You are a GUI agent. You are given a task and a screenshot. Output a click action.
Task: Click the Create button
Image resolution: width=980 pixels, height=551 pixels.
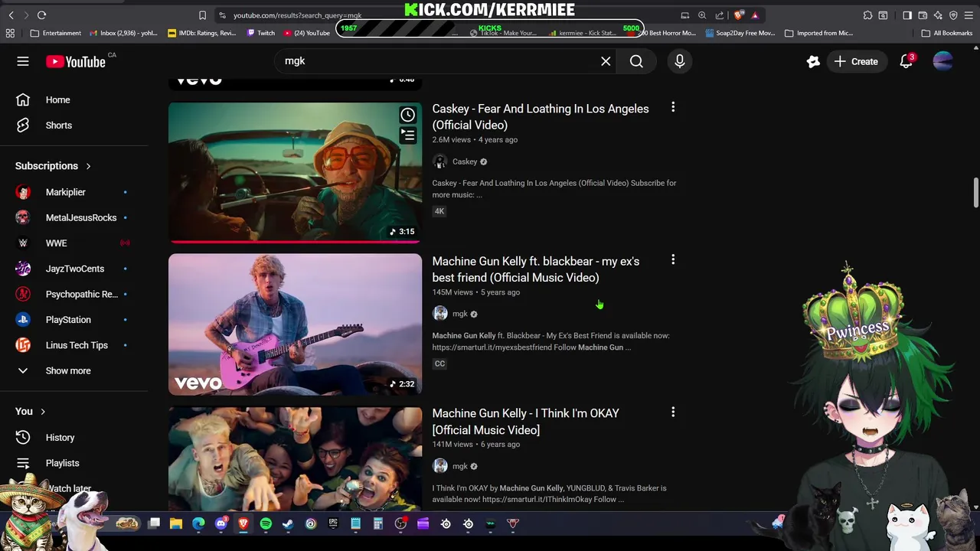pos(857,61)
